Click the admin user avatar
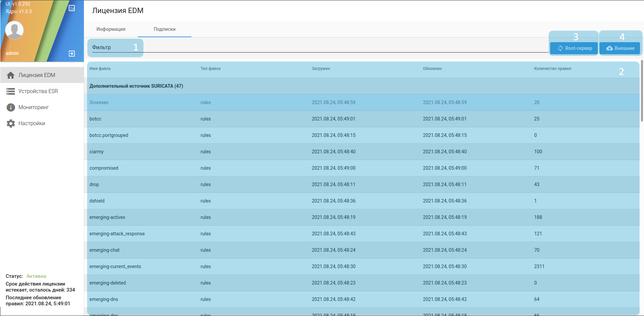Screen dimensions: 644x316 pos(14,30)
